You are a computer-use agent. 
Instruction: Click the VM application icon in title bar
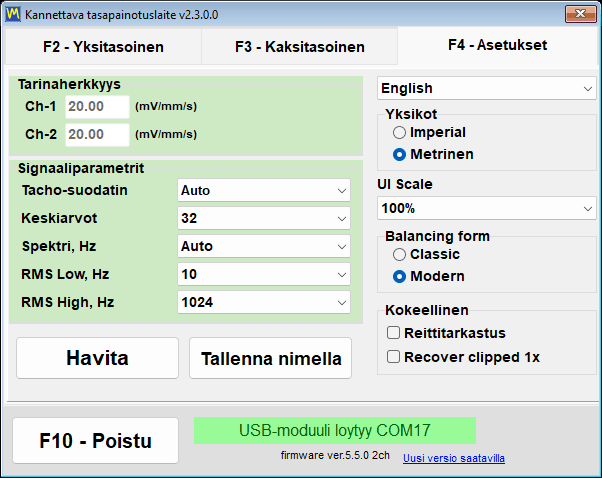[x=13, y=15]
